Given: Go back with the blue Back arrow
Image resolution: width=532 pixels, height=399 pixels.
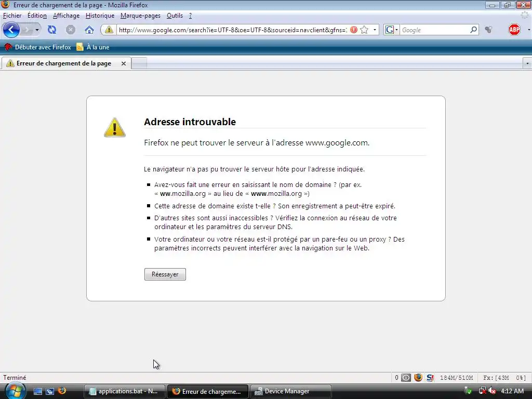Looking at the screenshot, I should pyautogui.click(x=11, y=30).
